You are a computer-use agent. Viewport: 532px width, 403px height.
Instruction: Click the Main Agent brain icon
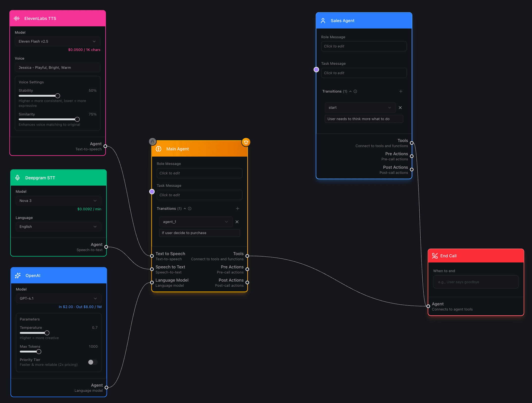(159, 149)
